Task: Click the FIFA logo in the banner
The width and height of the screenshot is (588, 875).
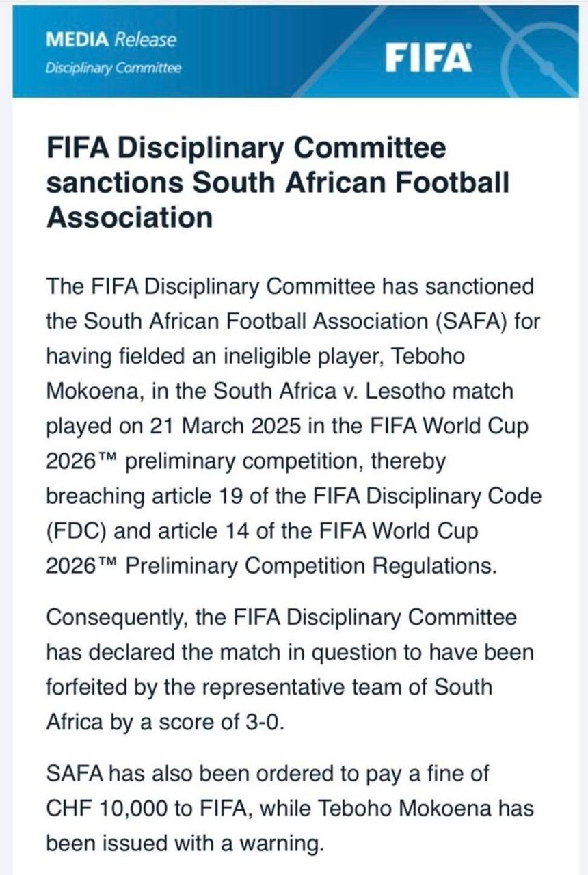Action: 429,57
